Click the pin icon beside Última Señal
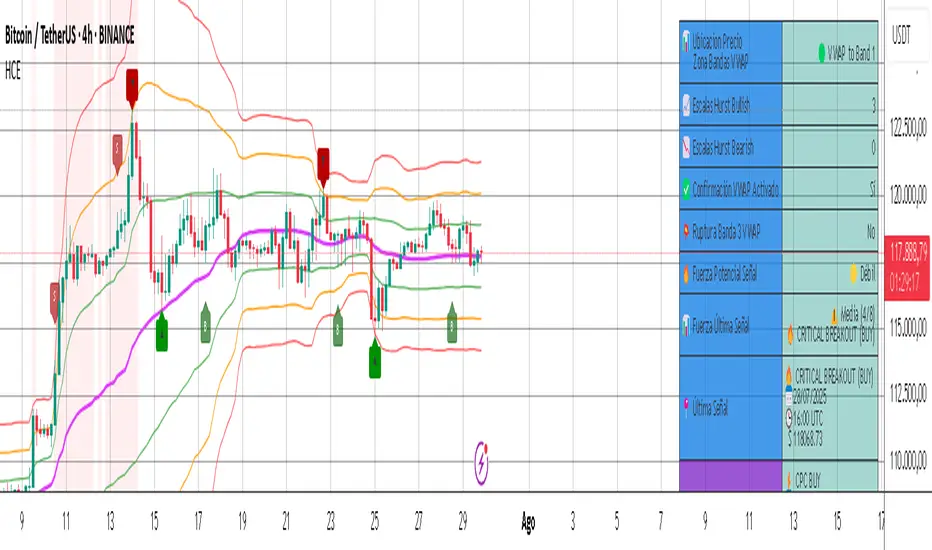The image size is (932, 550). point(687,407)
